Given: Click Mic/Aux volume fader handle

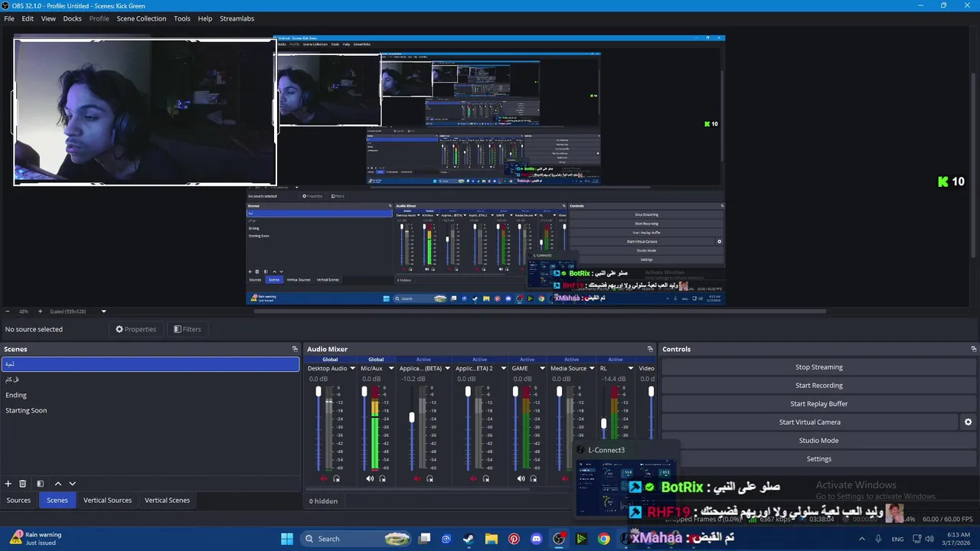Looking at the screenshot, I should pos(364,391).
